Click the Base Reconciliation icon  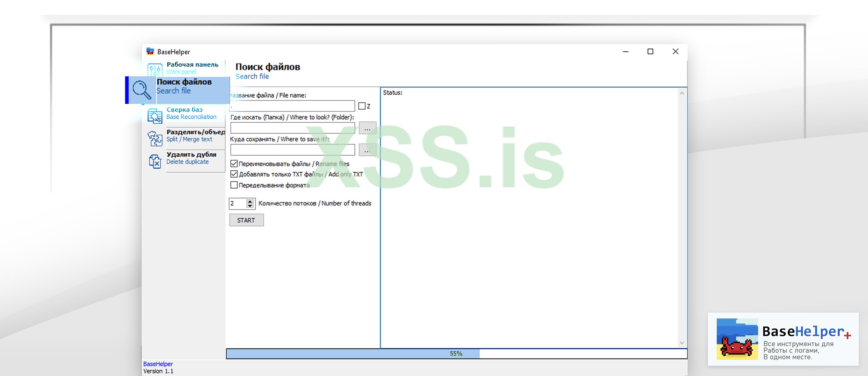tap(155, 115)
